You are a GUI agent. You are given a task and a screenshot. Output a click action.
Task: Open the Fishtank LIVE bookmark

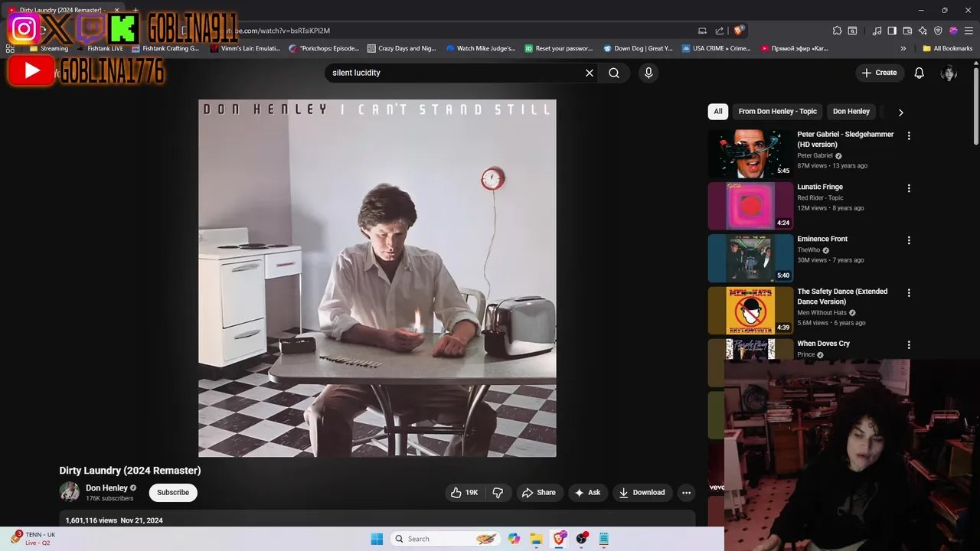pos(99,48)
